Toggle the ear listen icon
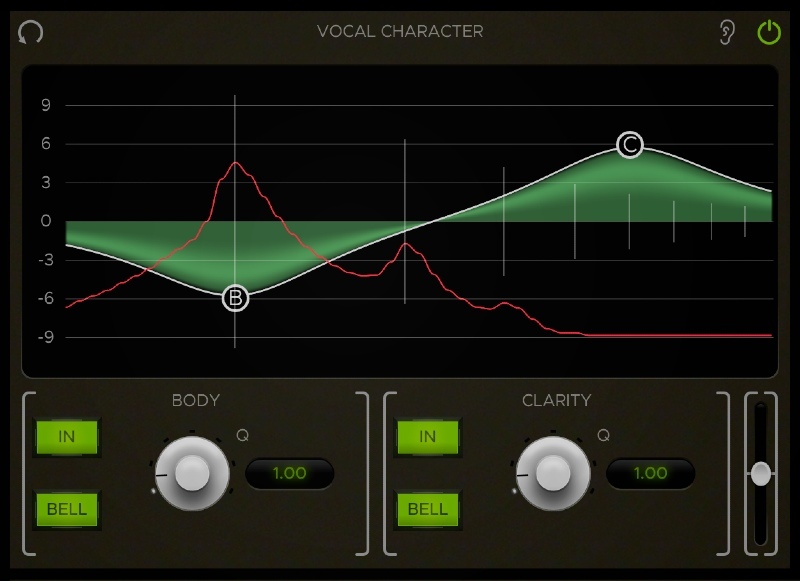 [727, 32]
